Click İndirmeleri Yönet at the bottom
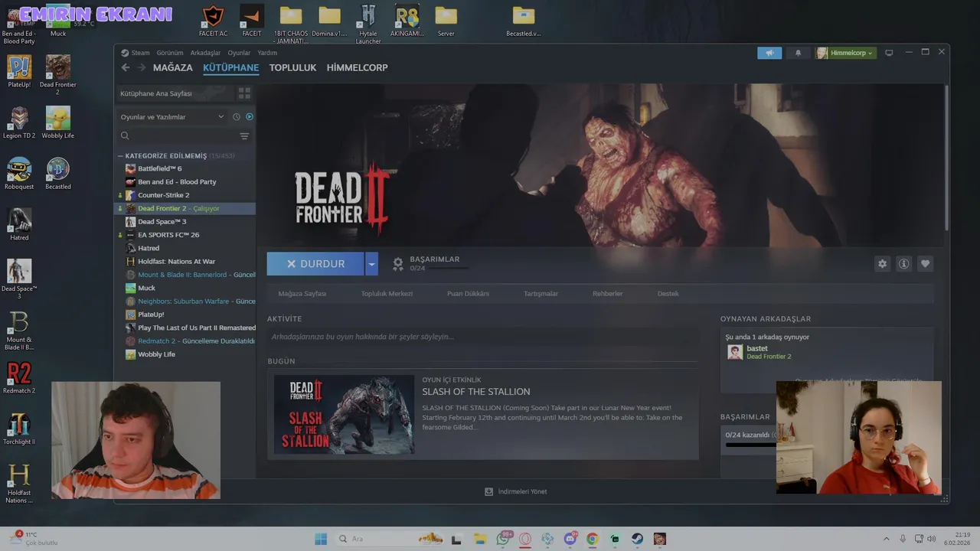Screen dimensions: 980x551 click(516, 491)
